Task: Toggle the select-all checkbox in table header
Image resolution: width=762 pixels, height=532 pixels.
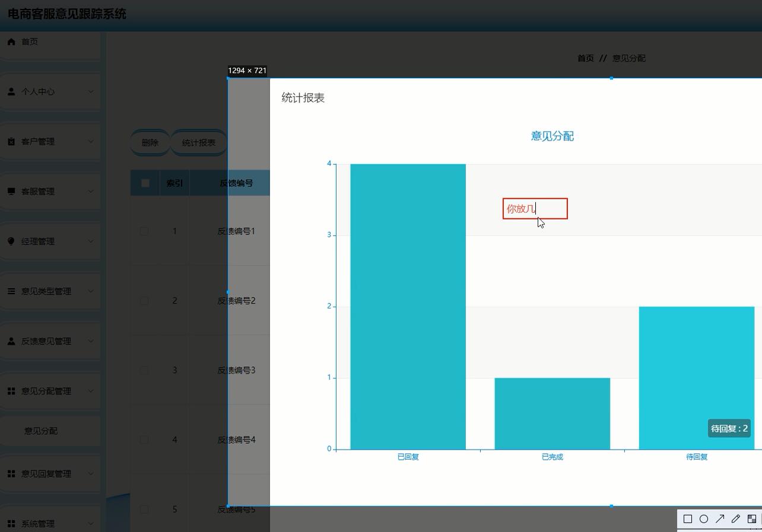Action: click(145, 183)
